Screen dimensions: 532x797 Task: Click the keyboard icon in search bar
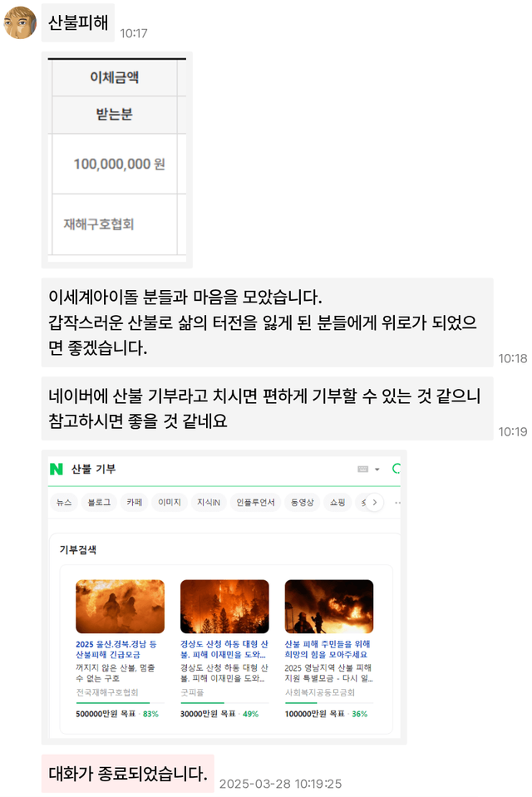click(x=362, y=470)
